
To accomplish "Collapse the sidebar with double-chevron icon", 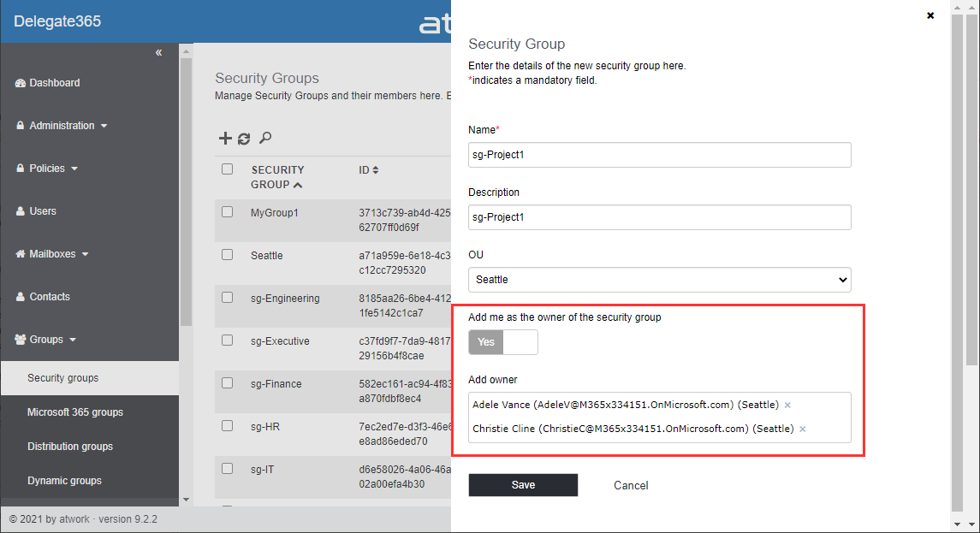I will pos(158,53).
